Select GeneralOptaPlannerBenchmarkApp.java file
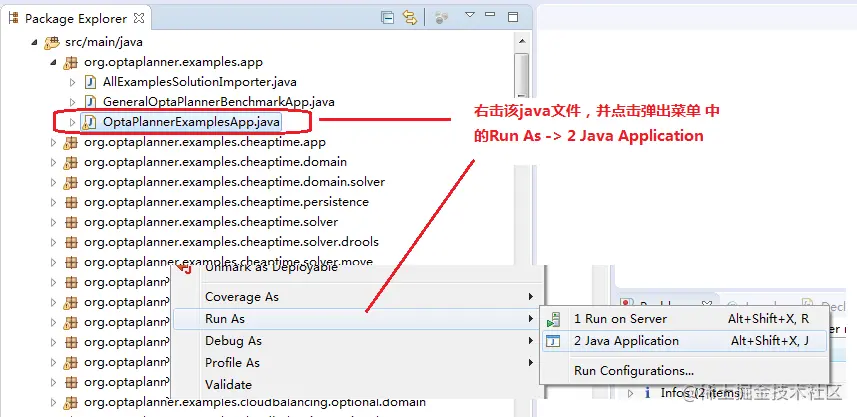 [219, 102]
